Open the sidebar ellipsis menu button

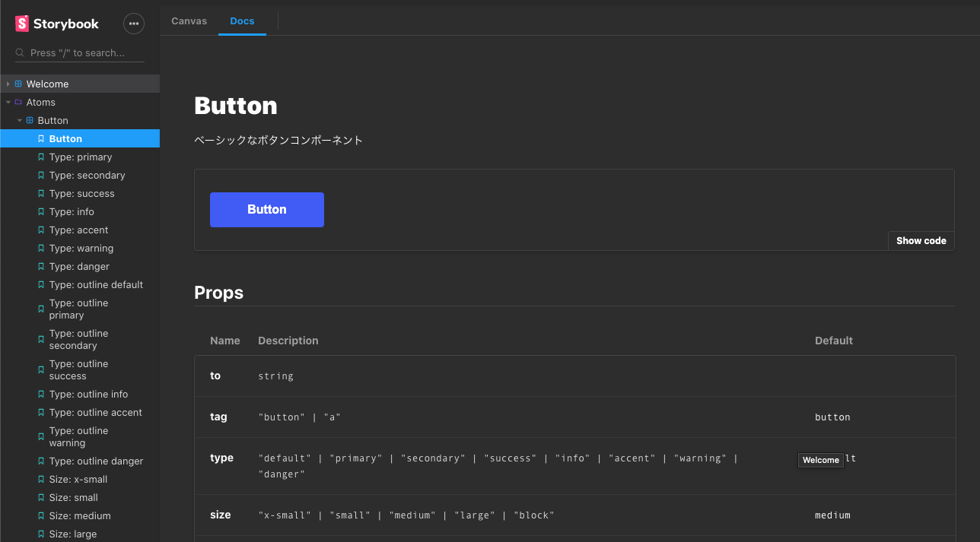pos(134,24)
